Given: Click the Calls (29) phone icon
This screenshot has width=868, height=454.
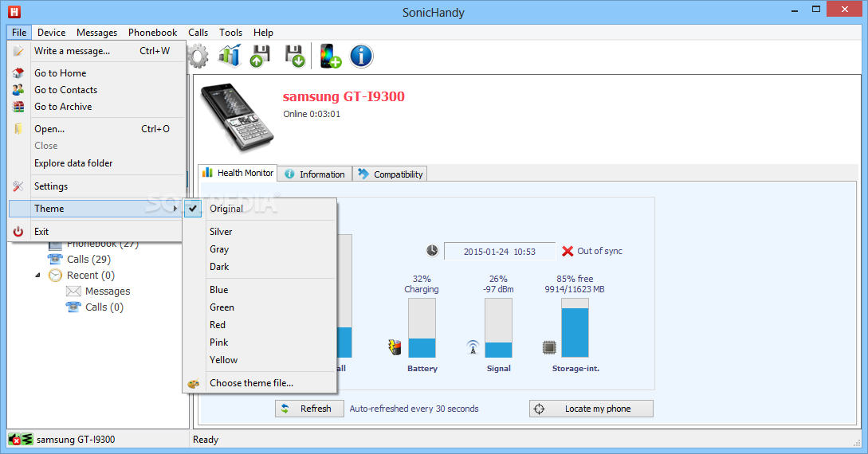Looking at the screenshot, I should [x=55, y=259].
